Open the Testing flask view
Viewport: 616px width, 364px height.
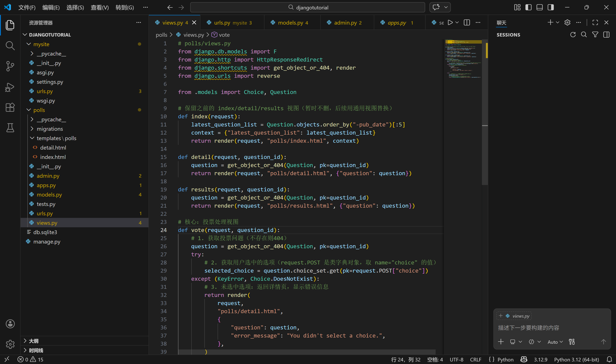[10, 128]
